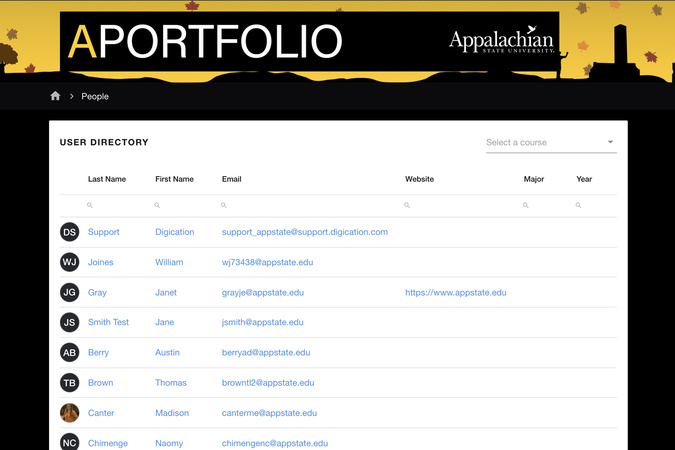Click first name link Austin
675x450 pixels.
click(167, 353)
